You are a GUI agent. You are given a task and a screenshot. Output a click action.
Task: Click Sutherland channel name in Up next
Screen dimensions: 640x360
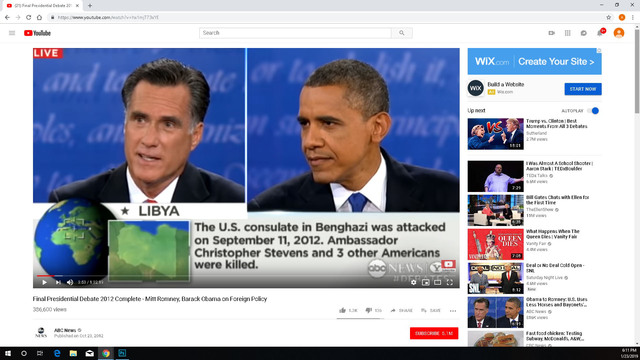pos(536,133)
